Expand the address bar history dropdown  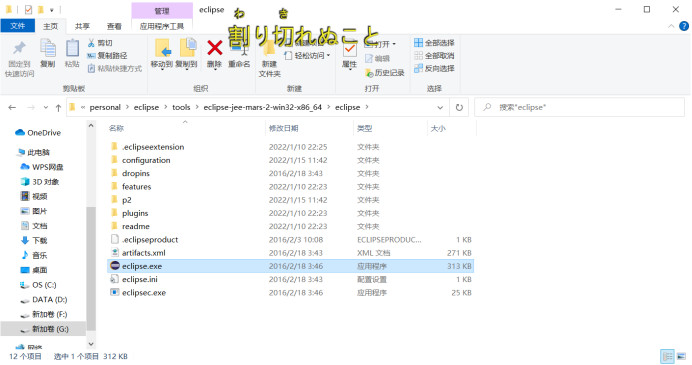(440, 107)
